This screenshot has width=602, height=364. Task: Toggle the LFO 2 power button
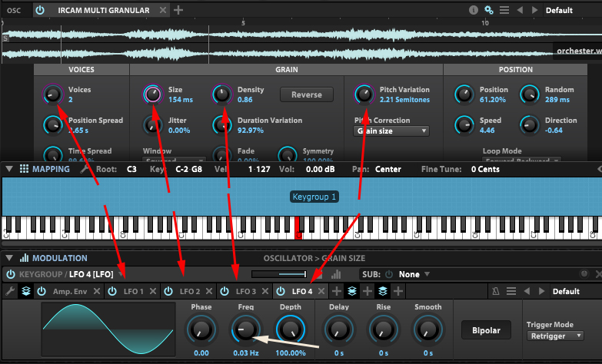[x=168, y=292]
